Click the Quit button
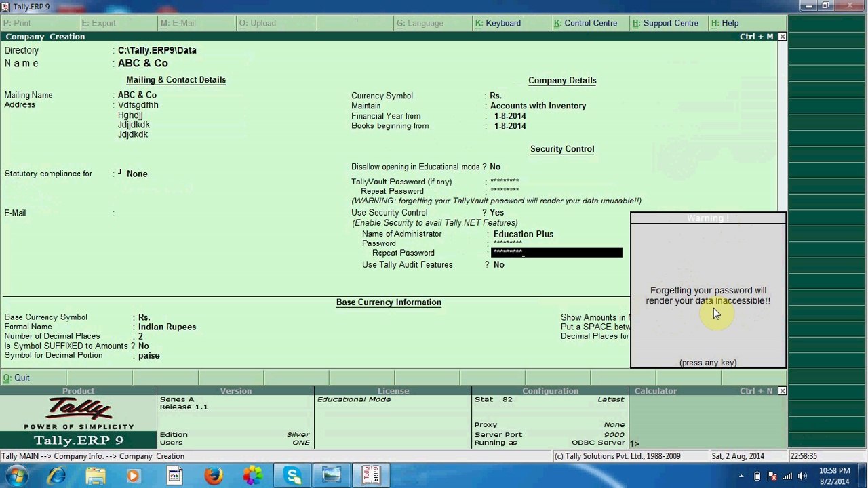 click(x=16, y=378)
